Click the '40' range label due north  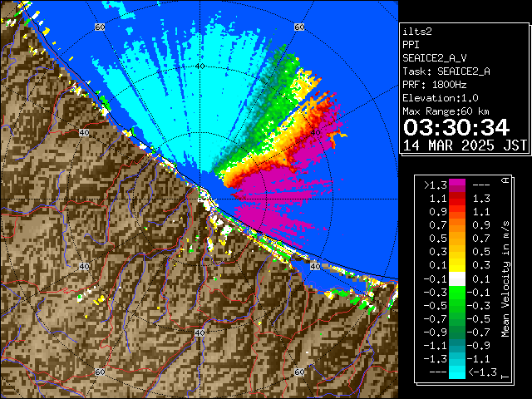point(199,66)
